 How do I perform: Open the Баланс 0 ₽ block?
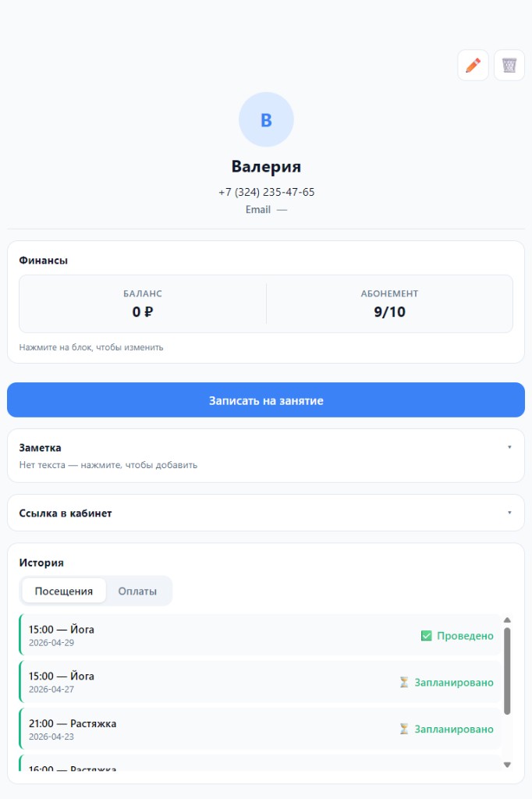pyautogui.click(x=143, y=304)
